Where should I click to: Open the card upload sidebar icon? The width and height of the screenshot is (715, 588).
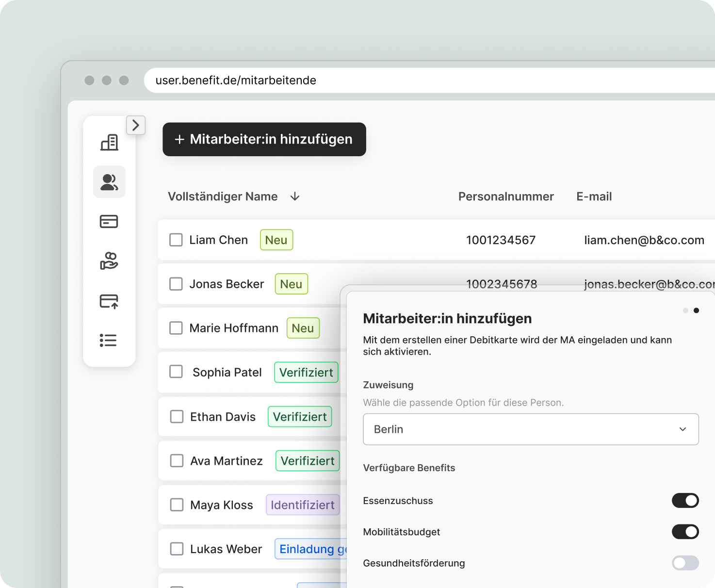tap(109, 301)
